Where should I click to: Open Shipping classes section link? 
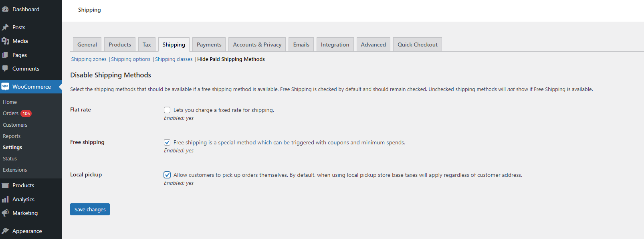[x=174, y=59]
